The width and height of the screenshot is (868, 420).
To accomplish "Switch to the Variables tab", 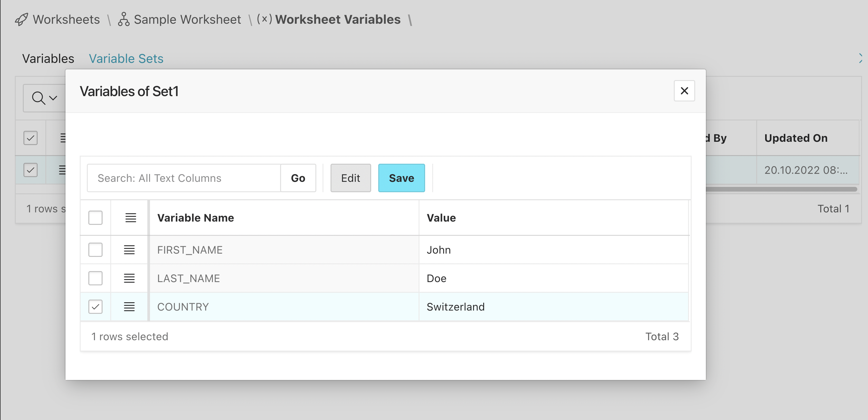I will coord(48,58).
